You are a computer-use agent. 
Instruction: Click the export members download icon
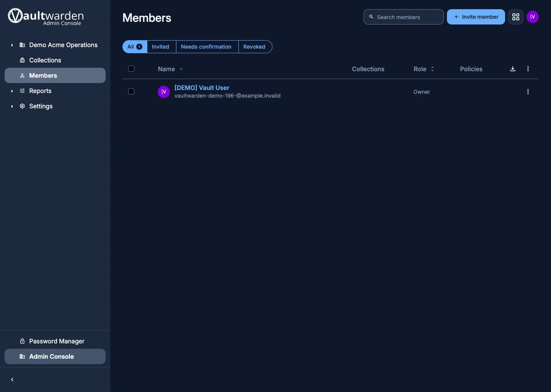click(x=513, y=69)
